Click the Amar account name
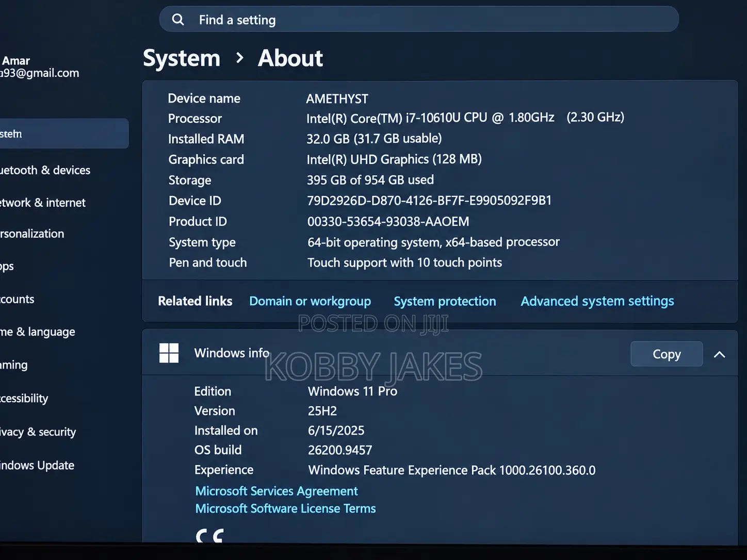747x560 pixels. pos(16,61)
